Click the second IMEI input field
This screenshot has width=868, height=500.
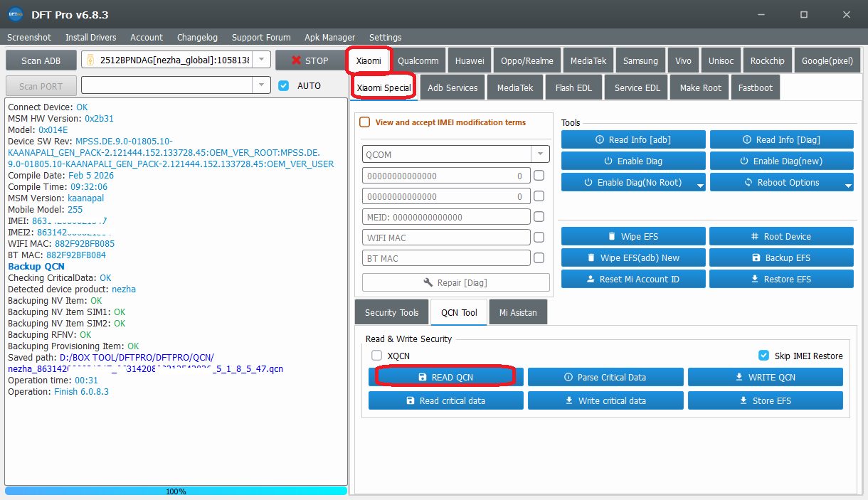pyautogui.click(x=446, y=196)
